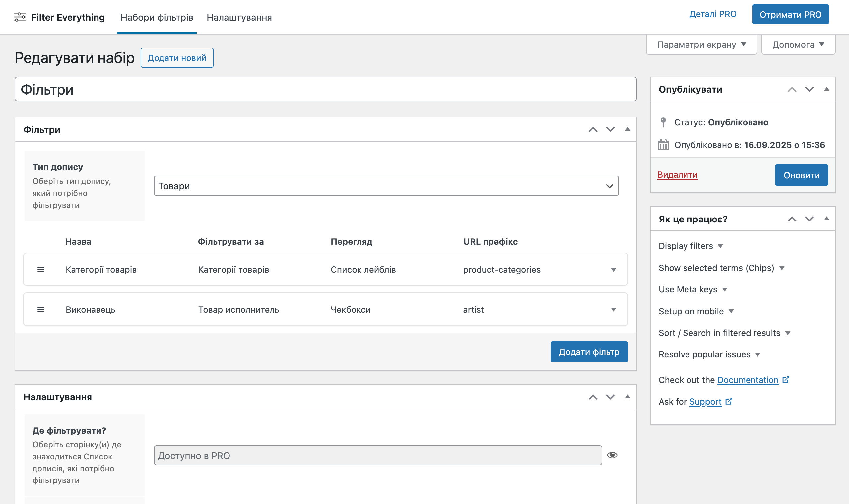Click Чекбокси view value
This screenshot has width=849, height=504.
(351, 309)
